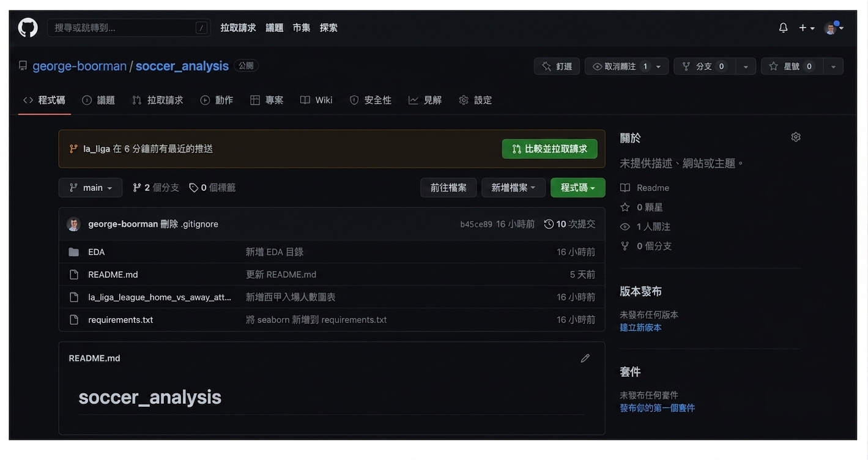The width and height of the screenshot is (868, 460).
Task: Switch to the 見解 tab
Action: (425, 100)
